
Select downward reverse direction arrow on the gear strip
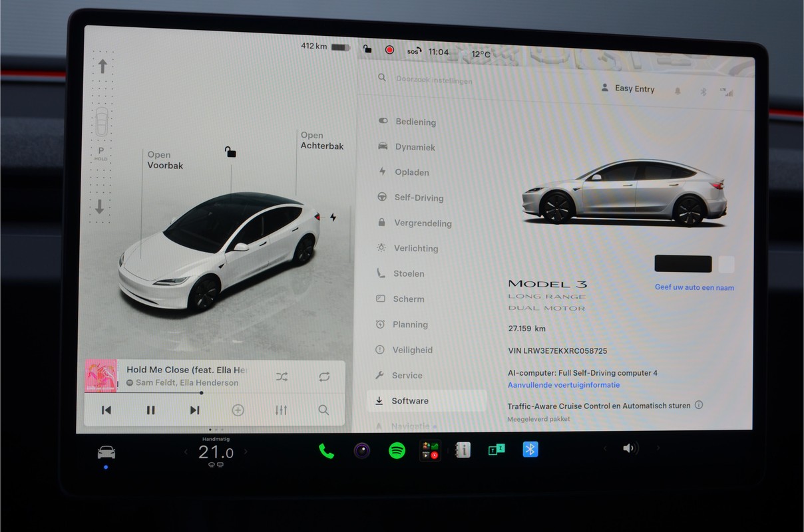coord(100,207)
